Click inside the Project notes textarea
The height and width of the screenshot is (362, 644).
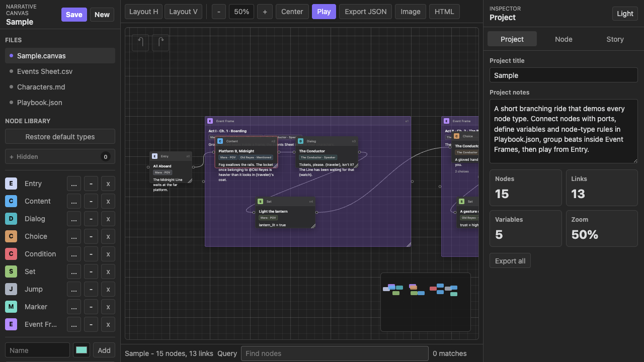(x=563, y=131)
